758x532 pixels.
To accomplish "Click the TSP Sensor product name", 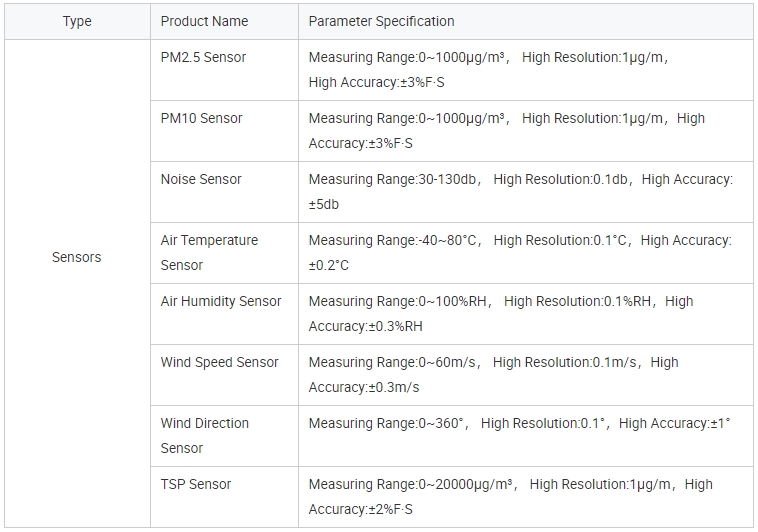I will (196, 484).
